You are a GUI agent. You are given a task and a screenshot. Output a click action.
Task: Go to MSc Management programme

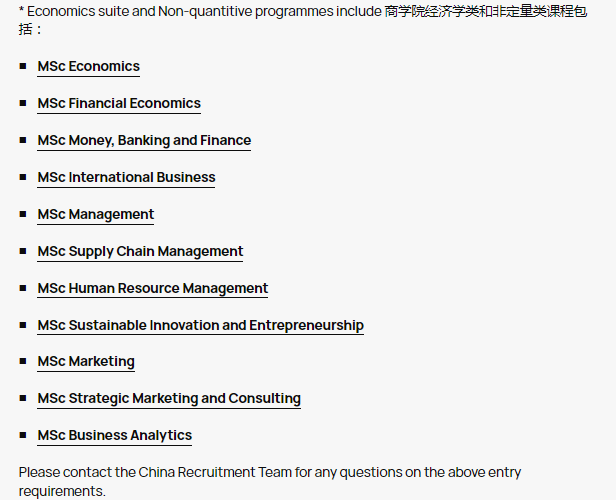(96, 215)
